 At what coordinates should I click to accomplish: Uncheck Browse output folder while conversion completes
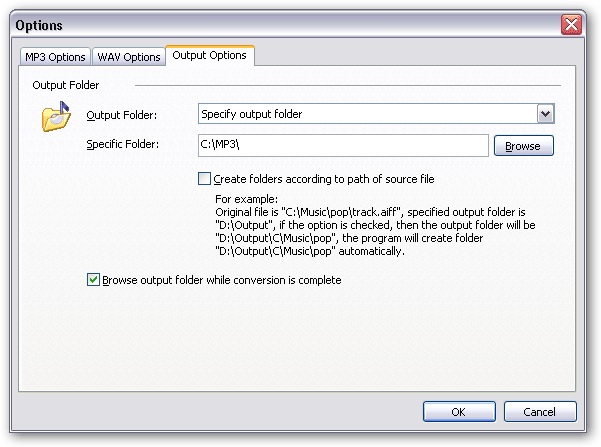(93, 280)
